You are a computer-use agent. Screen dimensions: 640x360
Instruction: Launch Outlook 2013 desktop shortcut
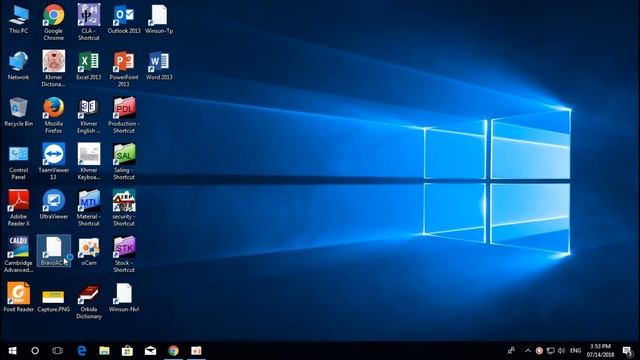tap(124, 20)
